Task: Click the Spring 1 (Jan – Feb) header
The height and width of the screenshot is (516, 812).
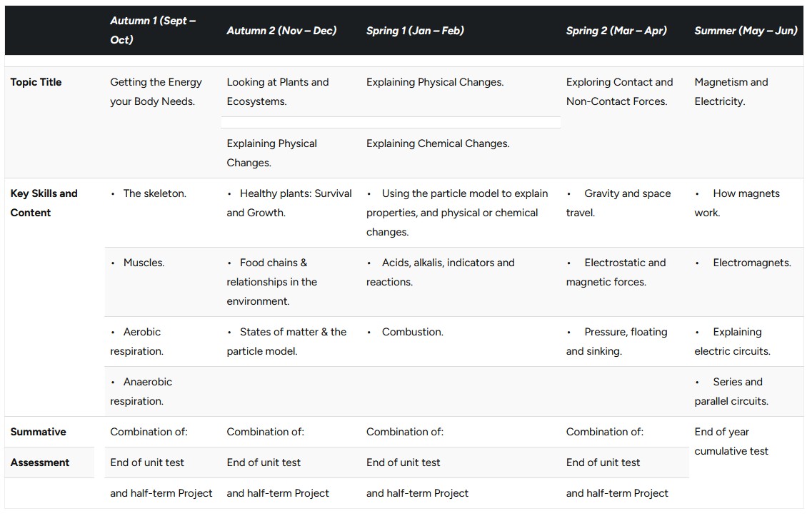Action: pos(415,31)
